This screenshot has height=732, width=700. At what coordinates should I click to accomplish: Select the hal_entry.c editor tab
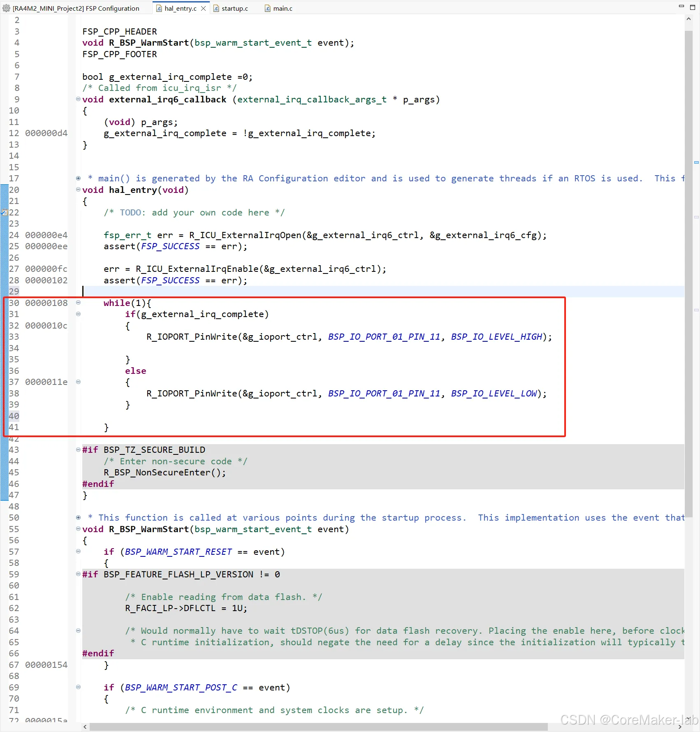point(180,8)
